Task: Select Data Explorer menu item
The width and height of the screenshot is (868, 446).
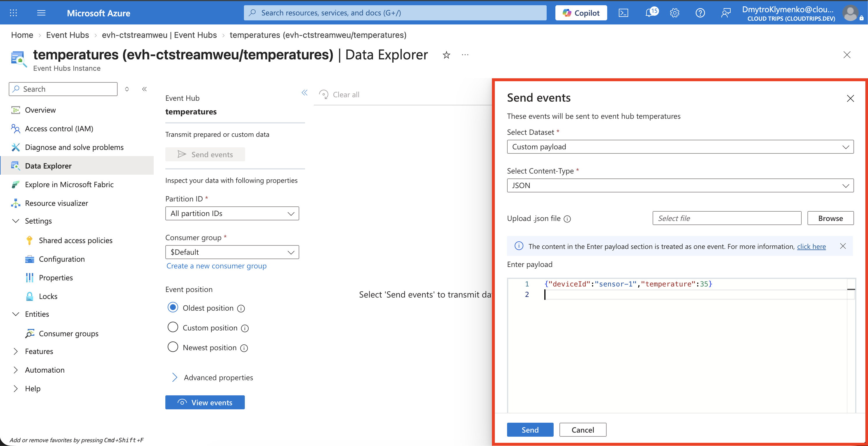Action: tap(77, 166)
